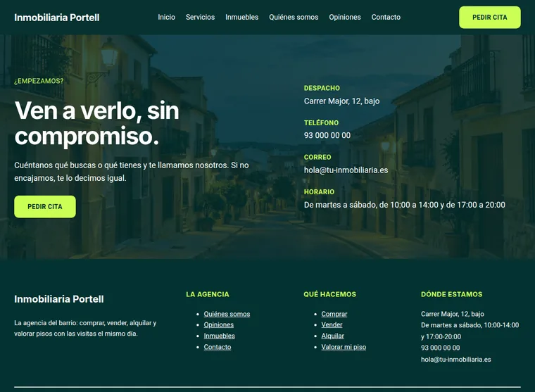Image resolution: width=535 pixels, height=392 pixels.
Task: Click the Inmobiliaria Portell logo in header
Action: pyautogui.click(x=56, y=18)
